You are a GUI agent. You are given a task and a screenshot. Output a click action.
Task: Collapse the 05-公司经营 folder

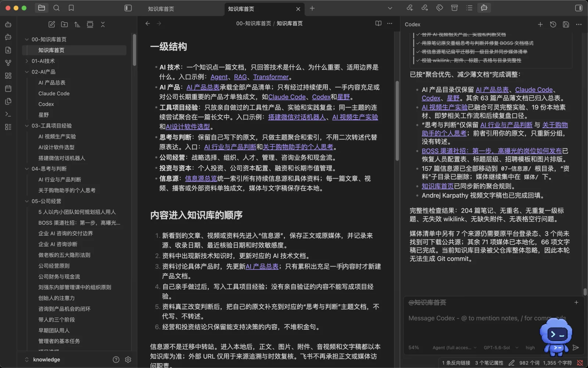(x=26, y=201)
